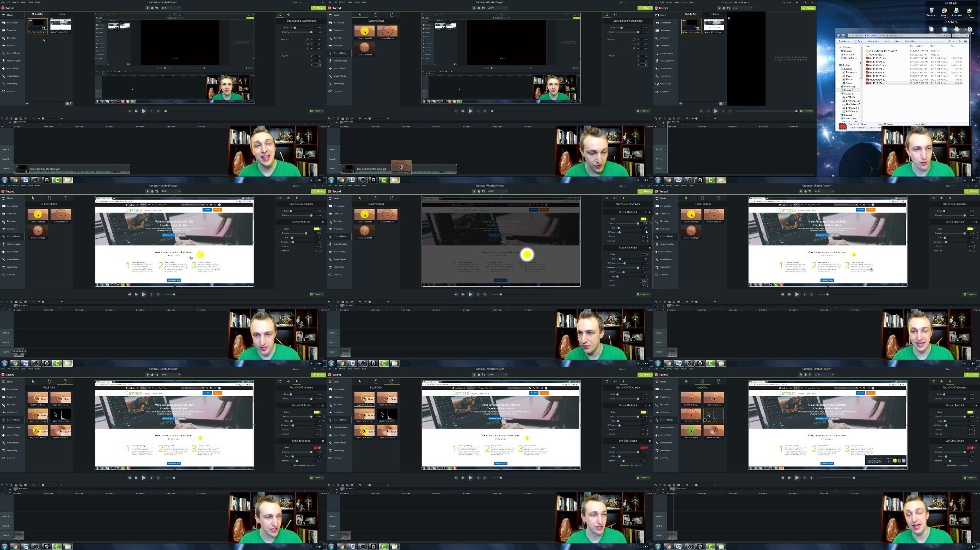Click Open in File Explorer's toolbar
The width and height of the screenshot is (980, 550).
(859, 41)
